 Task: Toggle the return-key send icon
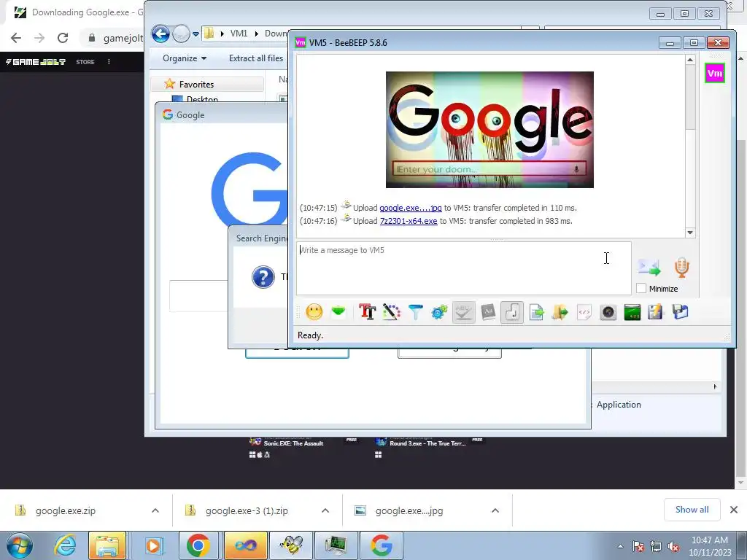[x=512, y=312]
